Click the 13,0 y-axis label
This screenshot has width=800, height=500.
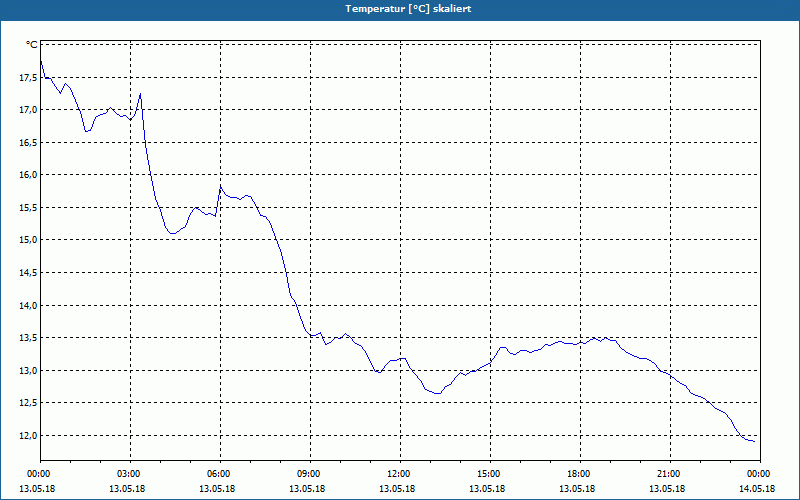tap(28, 370)
